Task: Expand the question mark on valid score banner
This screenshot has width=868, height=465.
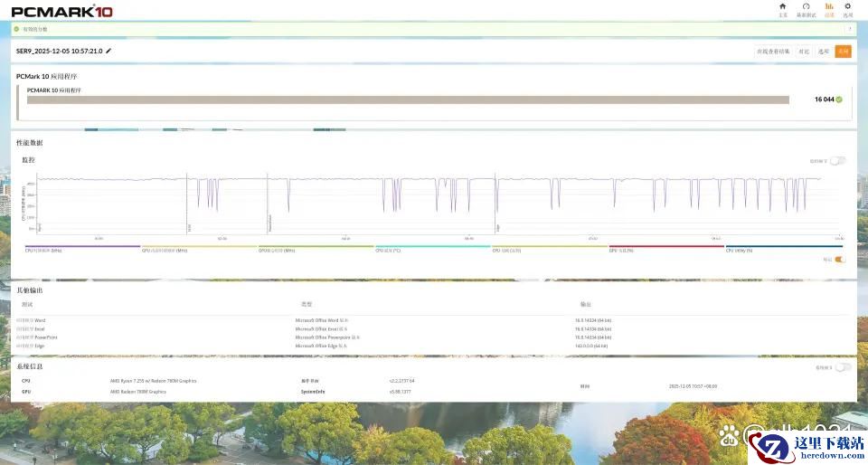Action: 850,29
